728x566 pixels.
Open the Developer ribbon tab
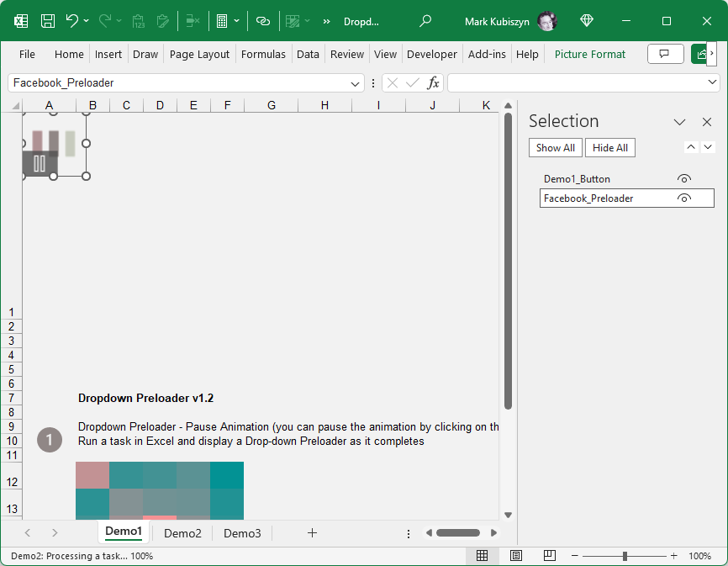[x=431, y=54]
